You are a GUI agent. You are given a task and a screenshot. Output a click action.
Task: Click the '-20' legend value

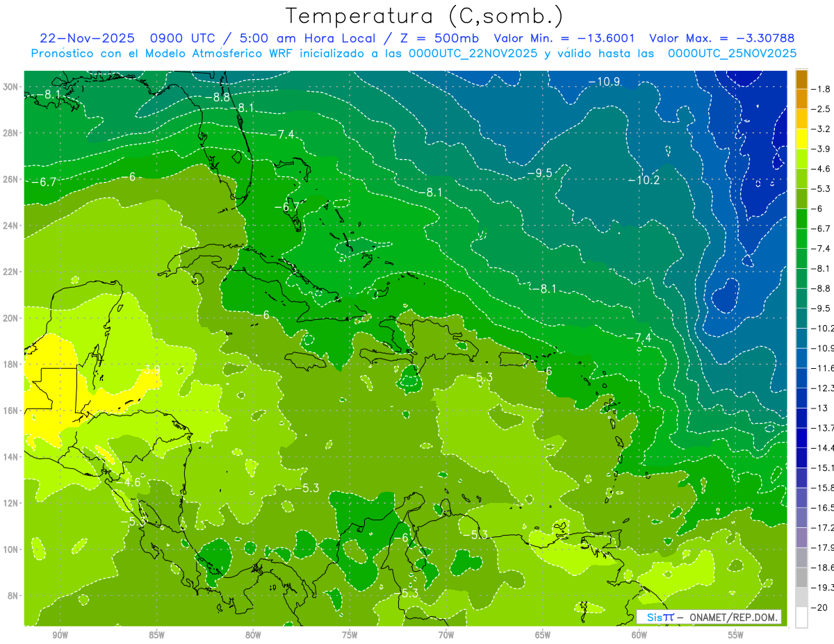pos(819,607)
